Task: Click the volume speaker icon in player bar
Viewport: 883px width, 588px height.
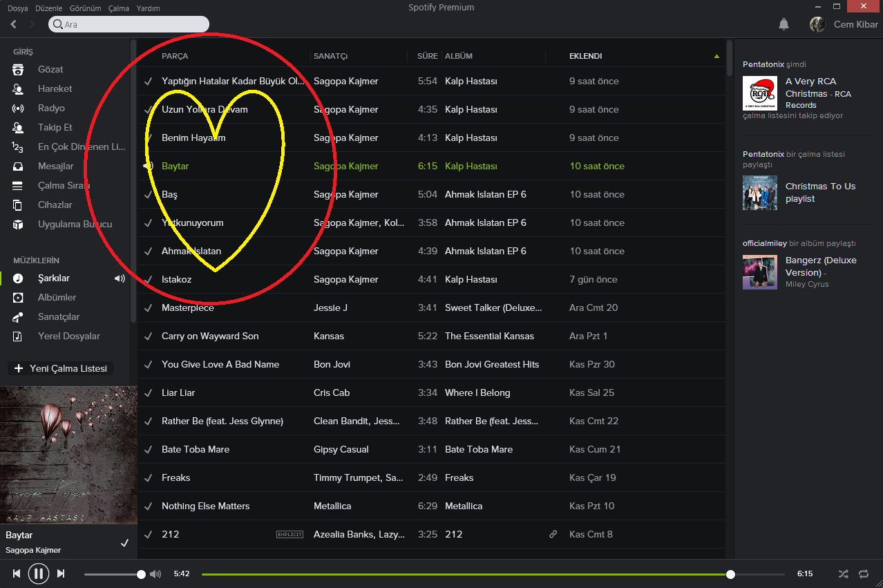Action: tap(155, 573)
